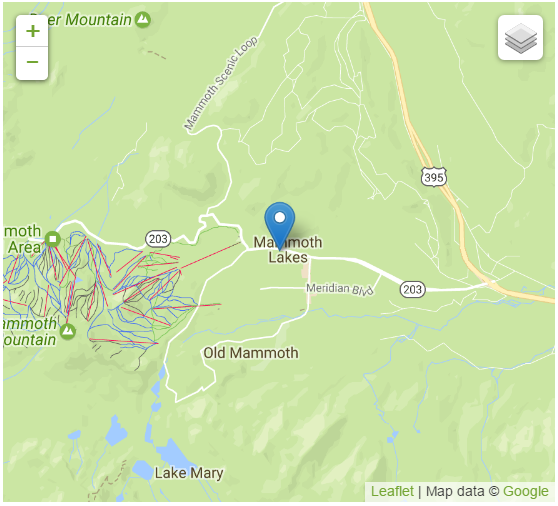
Task: Click the Old Mammoth place label
Action: pyautogui.click(x=251, y=353)
